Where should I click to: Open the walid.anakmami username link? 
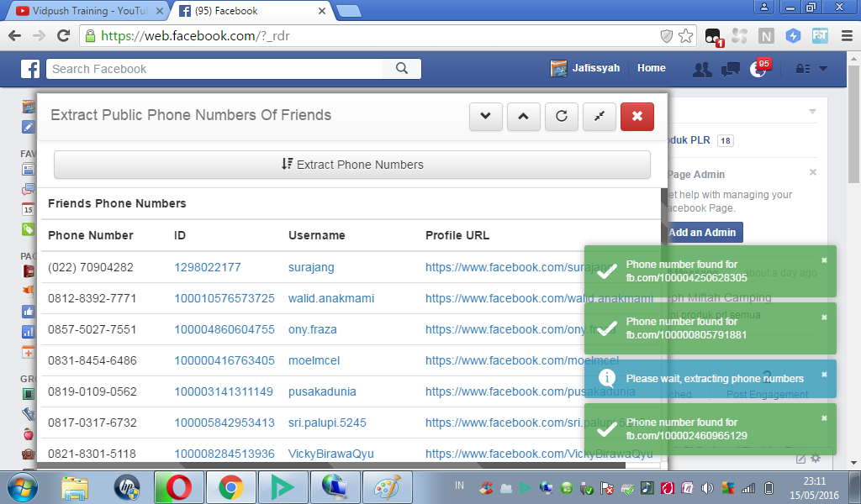pyautogui.click(x=331, y=298)
